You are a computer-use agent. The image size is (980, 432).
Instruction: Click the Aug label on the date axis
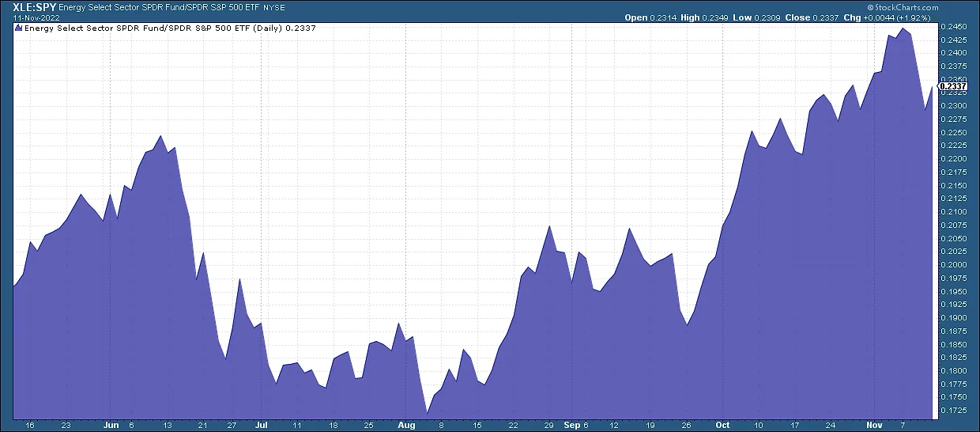coord(405,425)
